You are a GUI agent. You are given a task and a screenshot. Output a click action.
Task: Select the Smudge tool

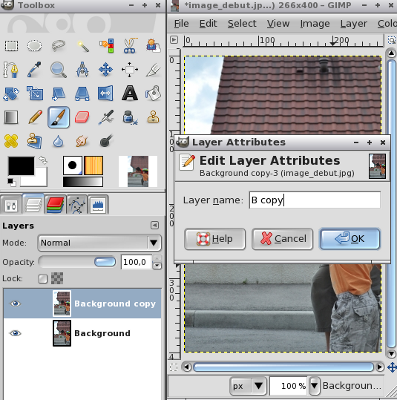(x=82, y=141)
